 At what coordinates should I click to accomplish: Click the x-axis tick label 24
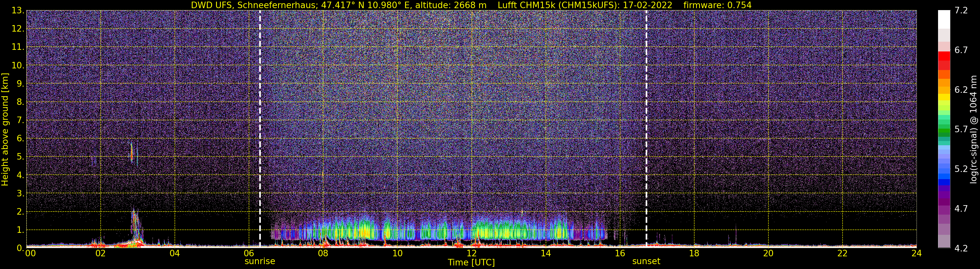(x=917, y=253)
